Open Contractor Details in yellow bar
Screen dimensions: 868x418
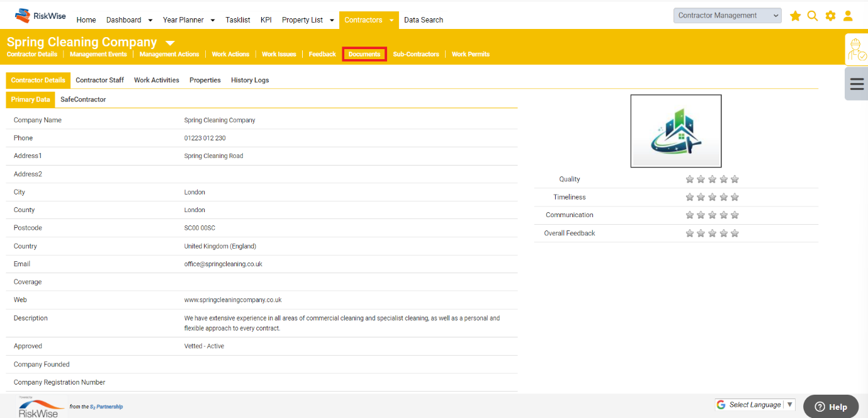point(32,54)
